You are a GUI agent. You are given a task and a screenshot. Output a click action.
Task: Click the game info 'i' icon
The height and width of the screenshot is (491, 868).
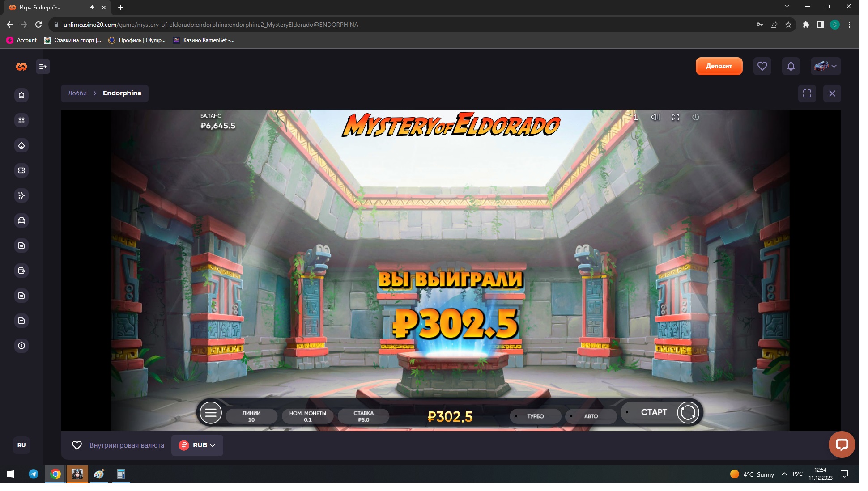pyautogui.click(x=635, y=117)
